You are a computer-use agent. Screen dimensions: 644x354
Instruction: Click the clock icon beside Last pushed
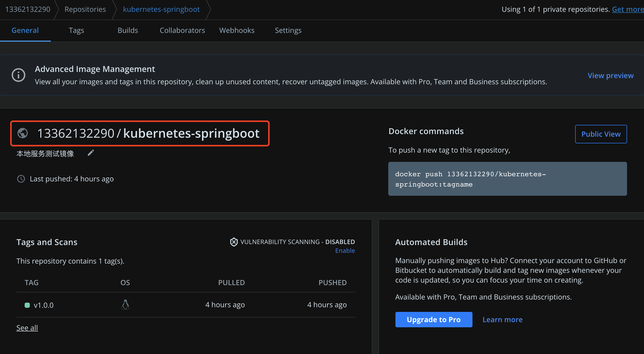tap(21, 179)
